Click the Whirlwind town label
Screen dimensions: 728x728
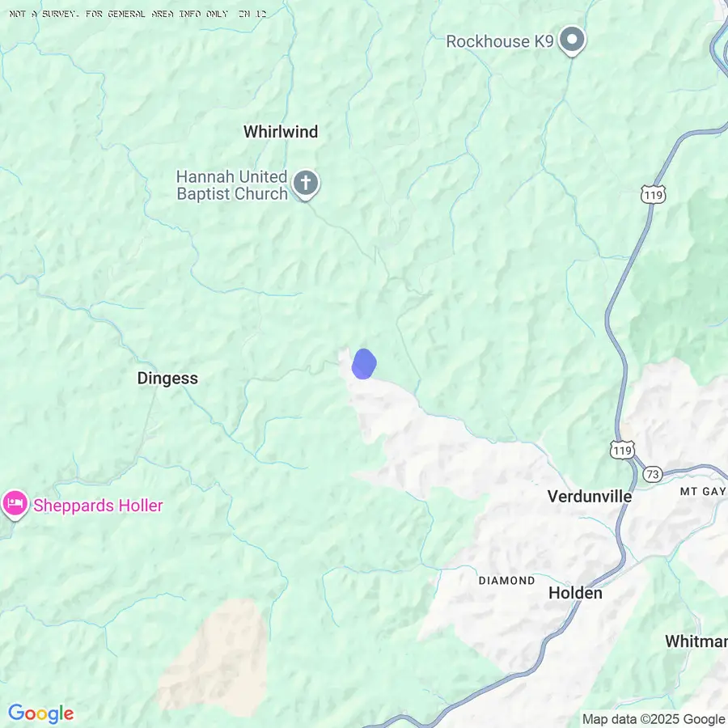[281, 132]
